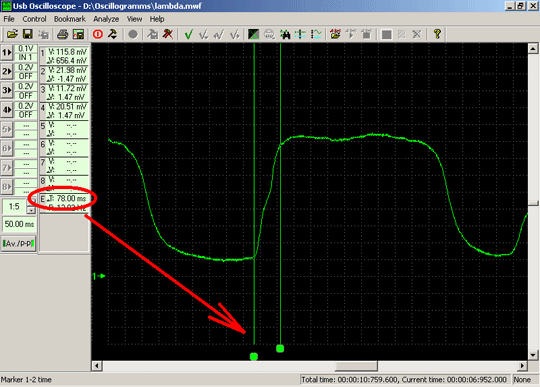This screenshot has height=387, width=540.
Task: Click the cyan waveform markers icon
Action: 316,34
